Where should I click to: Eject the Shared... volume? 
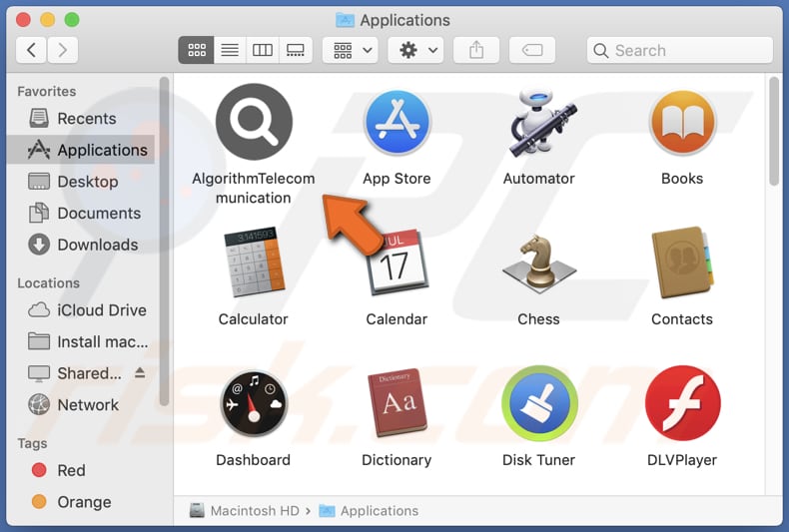pyautogui.click(x=140, y=373)
